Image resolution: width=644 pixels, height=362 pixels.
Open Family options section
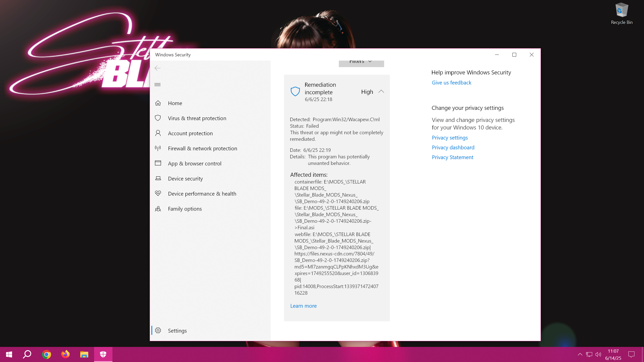coord(210,209)
